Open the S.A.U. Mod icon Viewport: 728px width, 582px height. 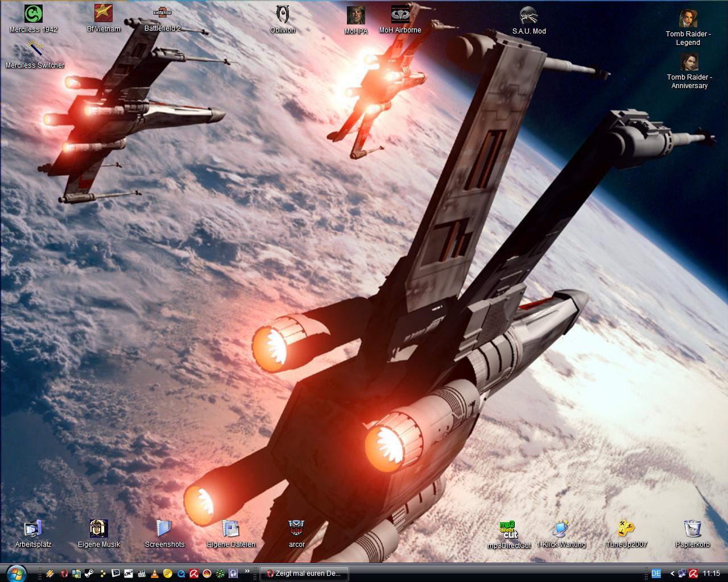point(529,20)
